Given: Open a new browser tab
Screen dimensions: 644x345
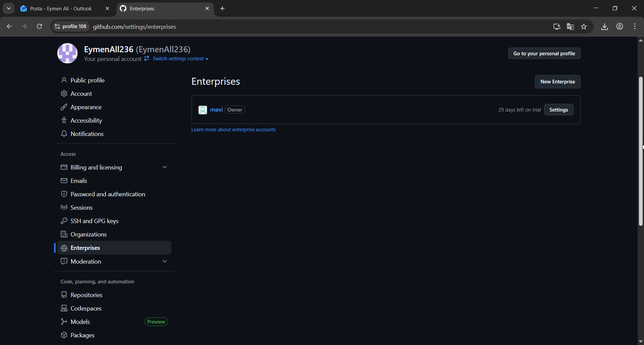Looking at the screenshot, I should tap(222, 9).
